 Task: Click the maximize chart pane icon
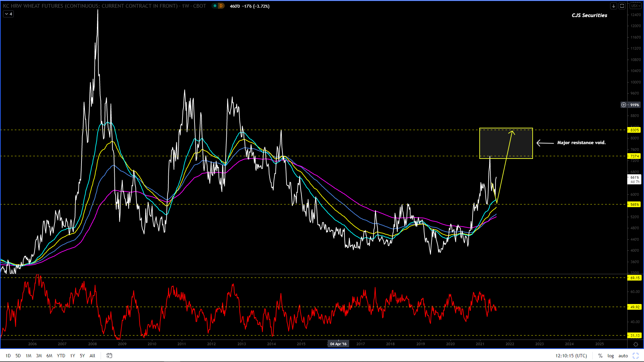[x=622, y=6]
